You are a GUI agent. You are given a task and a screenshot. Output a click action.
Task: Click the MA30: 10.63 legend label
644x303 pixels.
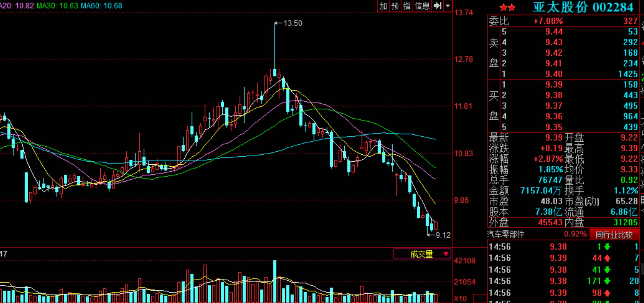pyautogui.click(x=57, y=6)
